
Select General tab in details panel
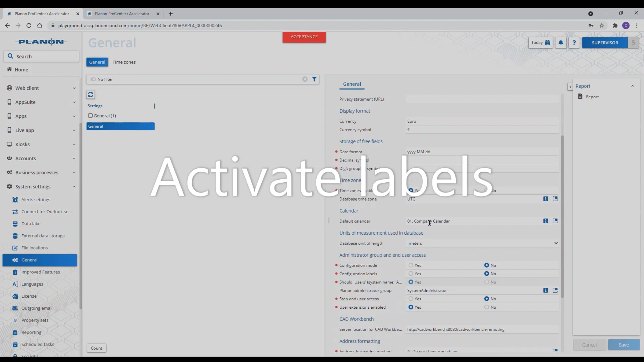352,84
